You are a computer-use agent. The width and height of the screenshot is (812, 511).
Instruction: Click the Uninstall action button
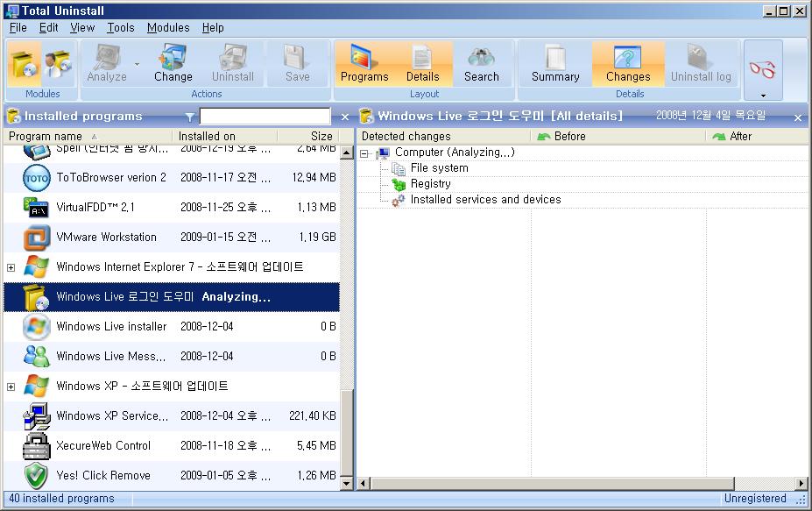point(232,64)
